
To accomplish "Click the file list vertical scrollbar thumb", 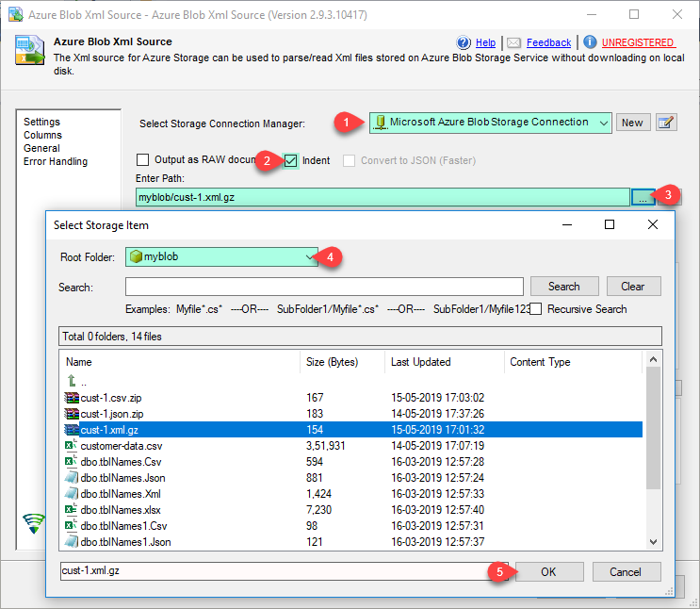I will click(654, 428).
